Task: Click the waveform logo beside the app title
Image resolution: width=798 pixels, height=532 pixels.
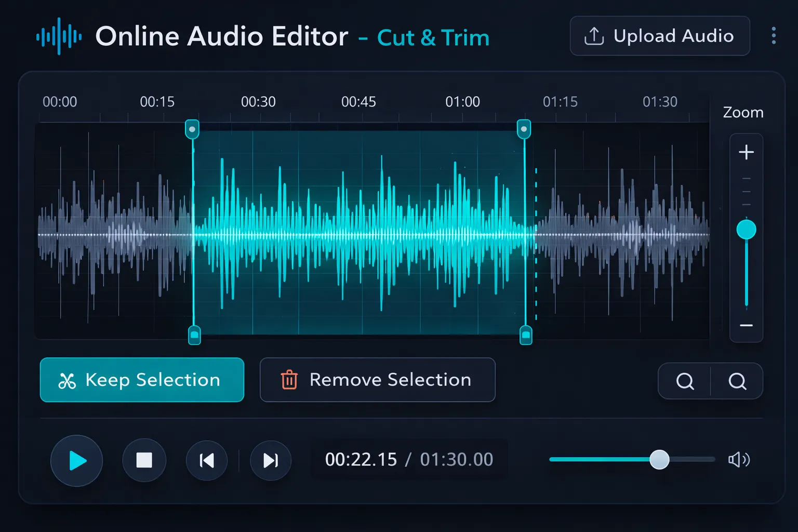Action: 58,36
